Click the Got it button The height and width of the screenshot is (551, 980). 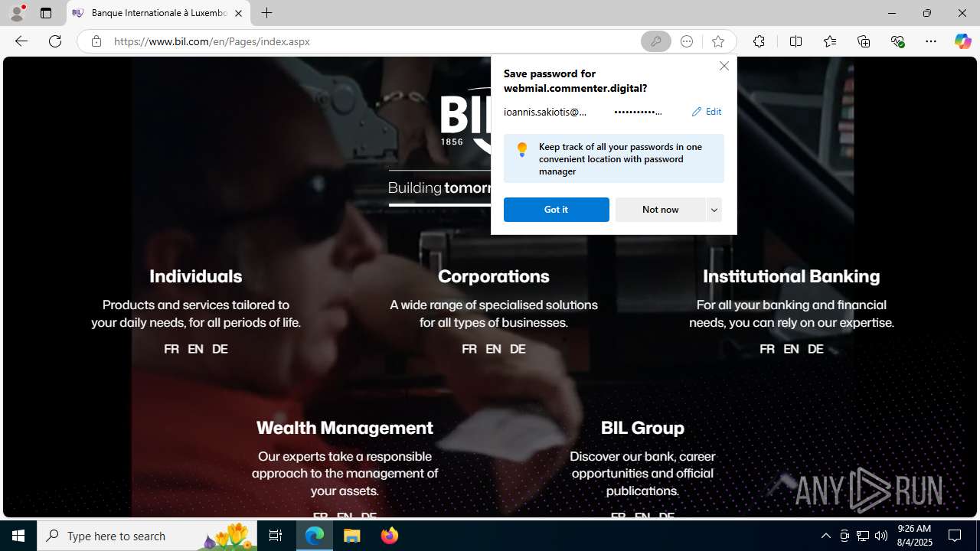[x=556, y=210]
